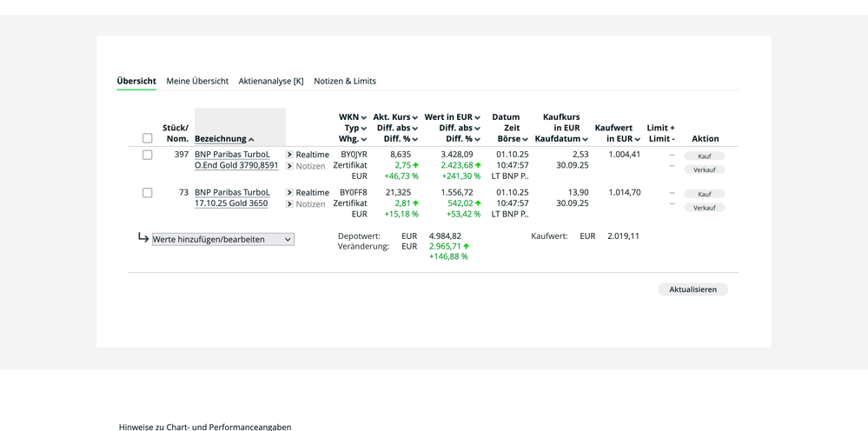This screenshot has width=868, height=431.
Task: Open Hinweise zu Chart- und Performanceangaben
Action: 205,427
